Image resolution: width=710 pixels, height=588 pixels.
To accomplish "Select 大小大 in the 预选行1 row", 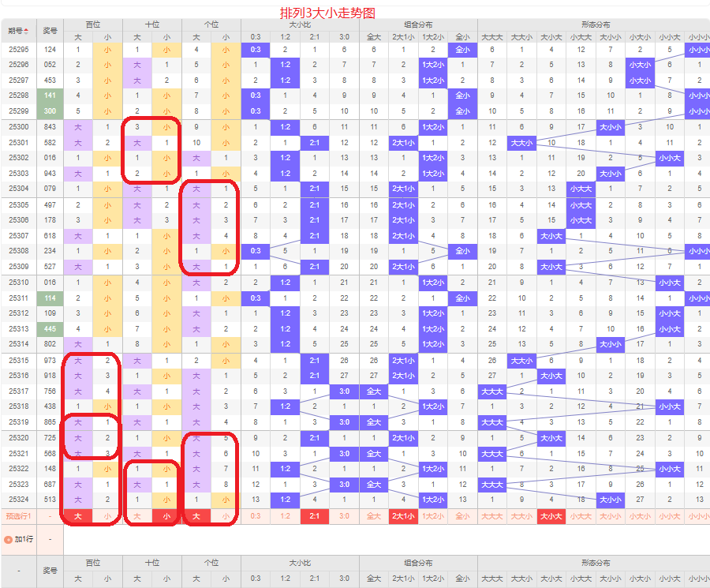I will [x=551, y=516].
